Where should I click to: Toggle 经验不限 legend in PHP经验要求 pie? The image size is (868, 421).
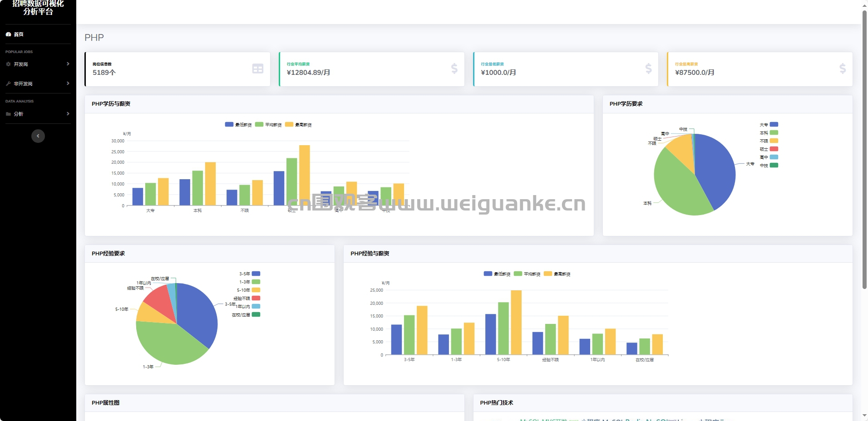[247, 298]
